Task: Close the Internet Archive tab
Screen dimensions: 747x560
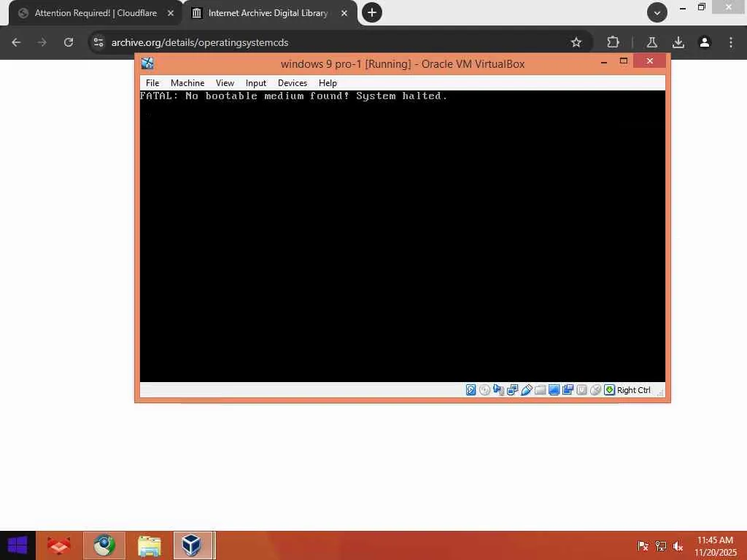Action: (344, 13)
